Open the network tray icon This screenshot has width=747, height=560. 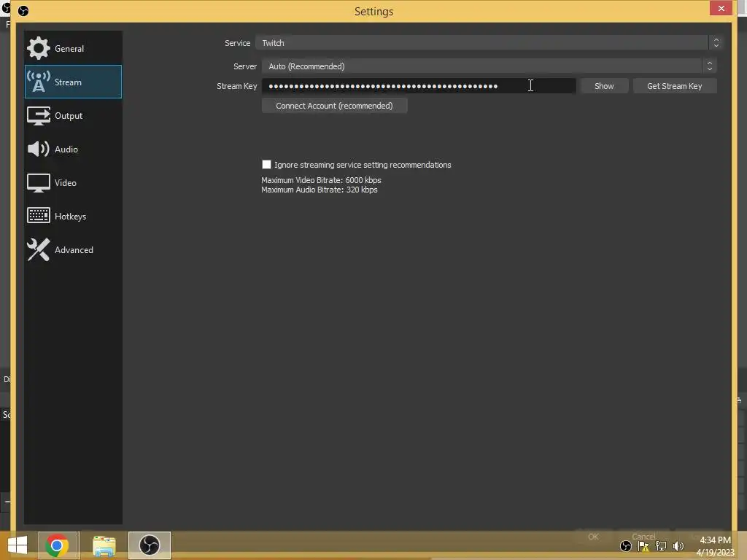pyautogui.click(x=661, y=546)
